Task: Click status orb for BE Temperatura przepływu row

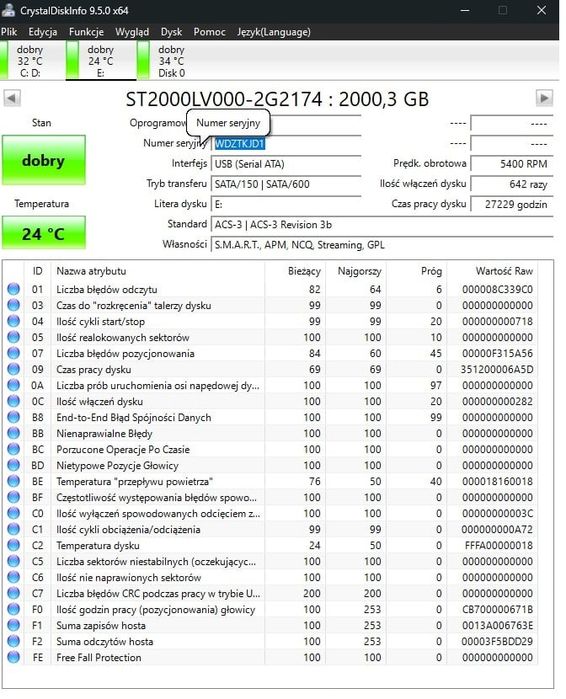Action: (14, 481)
